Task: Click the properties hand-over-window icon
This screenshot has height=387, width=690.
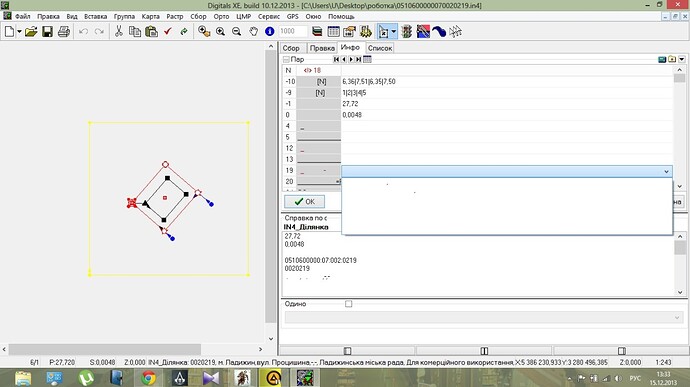Action: [349, 32]
